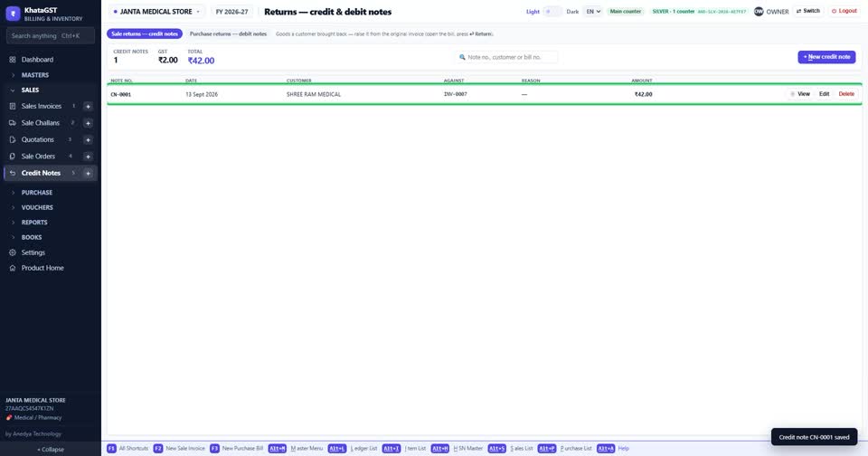Viewport: 868px width, 456px height.
Task: Toggle the Light/Dark theme switch
Action: [552, 12]
